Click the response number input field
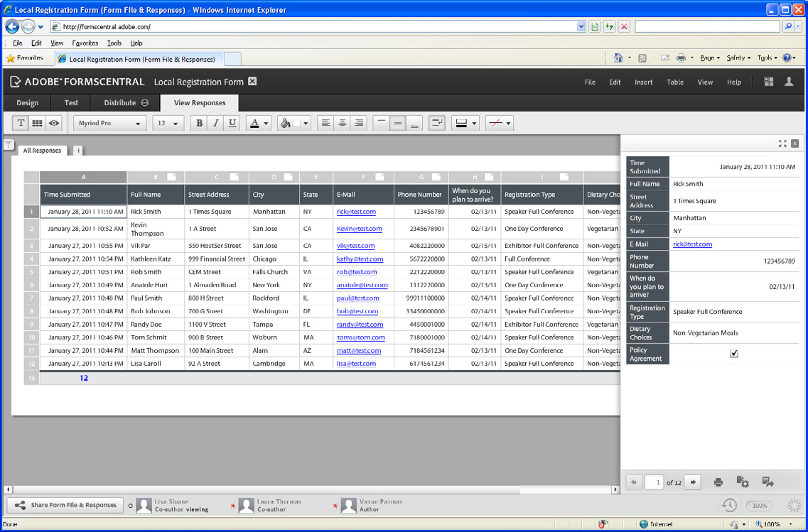The width and height of the screenshot is (808, 532). pyautogui.click(x=655, y=482)
